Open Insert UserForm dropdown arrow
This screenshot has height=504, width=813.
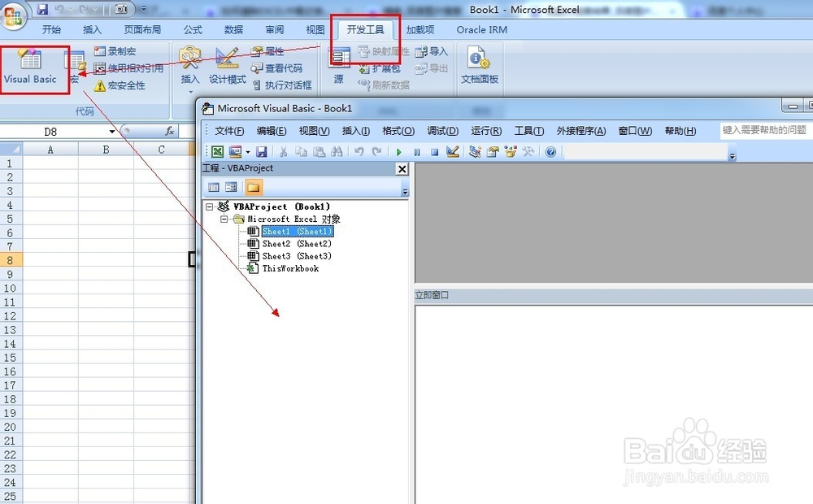[248, 152]
